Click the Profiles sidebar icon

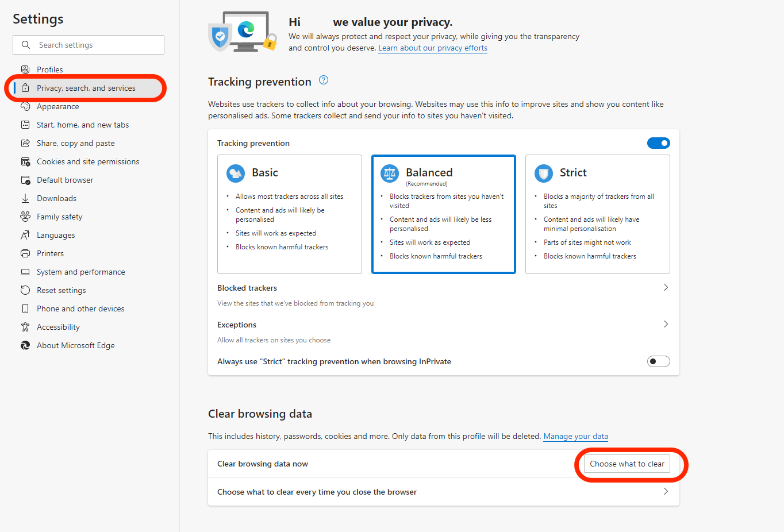click(x=25, y=70)
